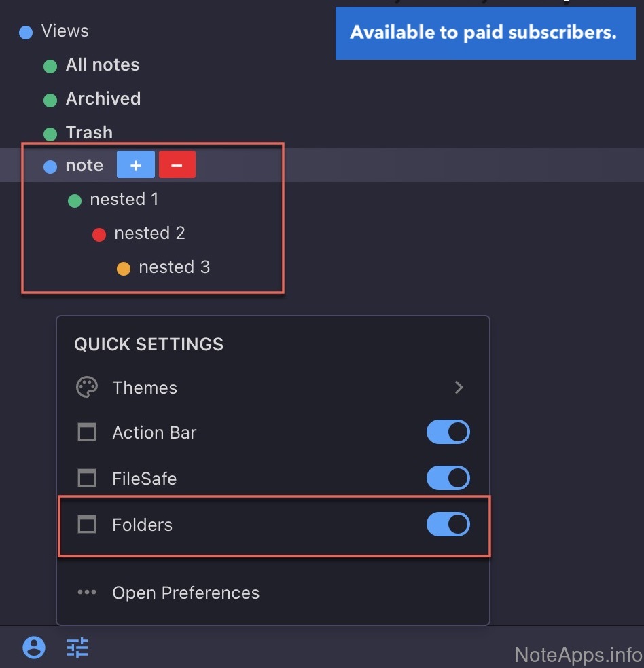Click the account profile icon

point(34,648)
